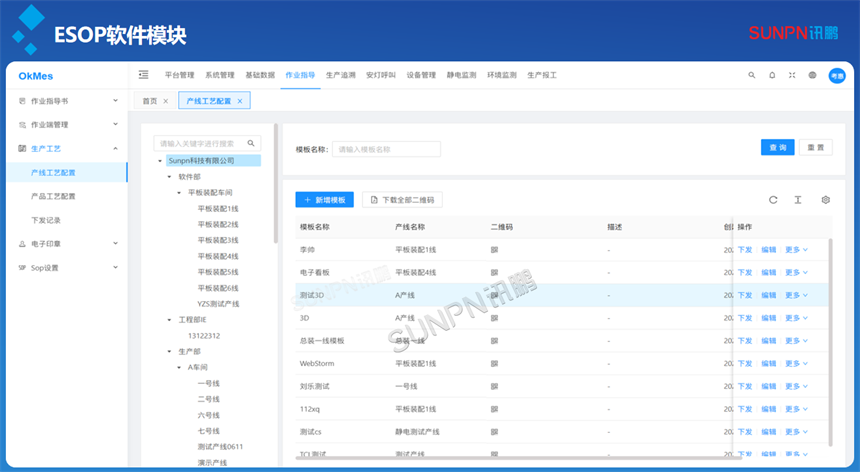Screen dimensions: 860x472
Task: Click the QR code icon in the 电子看板 row
Action: (x=494, y=272)
